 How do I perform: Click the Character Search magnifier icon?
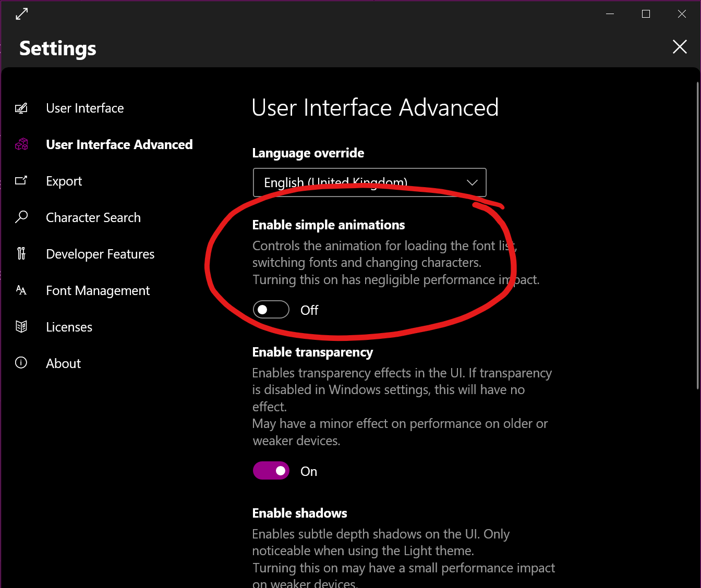pos(21,217)
